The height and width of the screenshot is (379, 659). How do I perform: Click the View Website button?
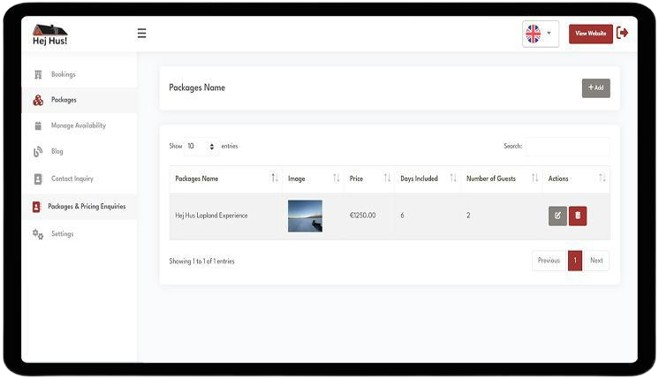pyautogui.click(x=590, y=34)
